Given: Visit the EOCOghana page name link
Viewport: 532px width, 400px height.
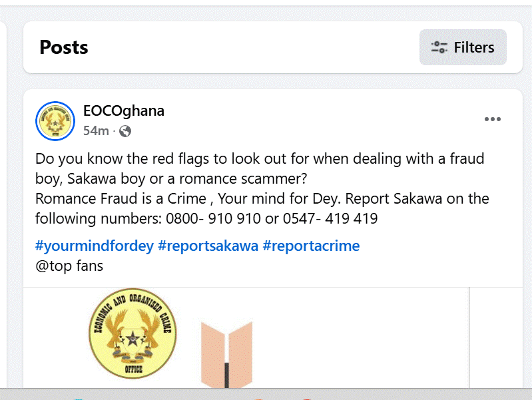Looking at the screenshot, I should [x=124, y=110].
